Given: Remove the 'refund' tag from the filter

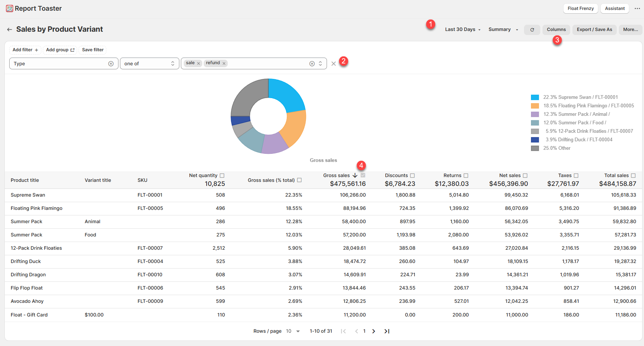Looking at the screenshot, I should [x=224, y=63].
